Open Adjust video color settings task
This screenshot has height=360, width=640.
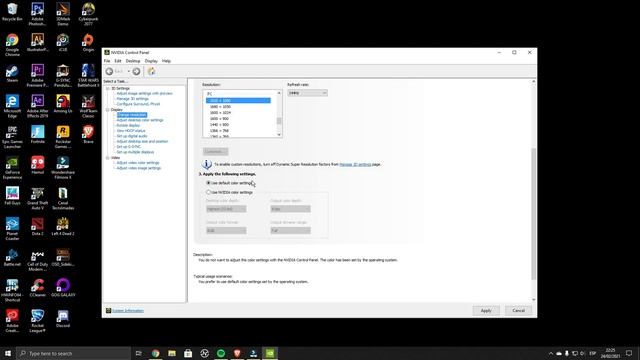click(138, 163)
